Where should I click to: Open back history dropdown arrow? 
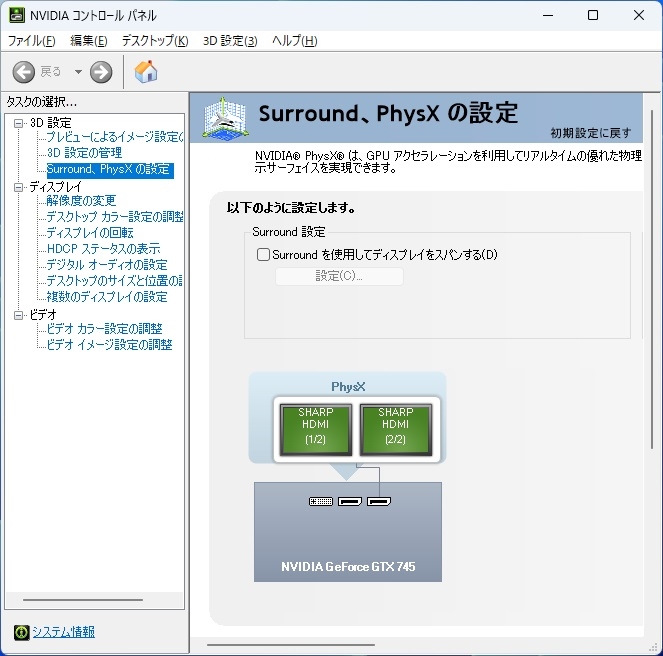click(78, 71)
